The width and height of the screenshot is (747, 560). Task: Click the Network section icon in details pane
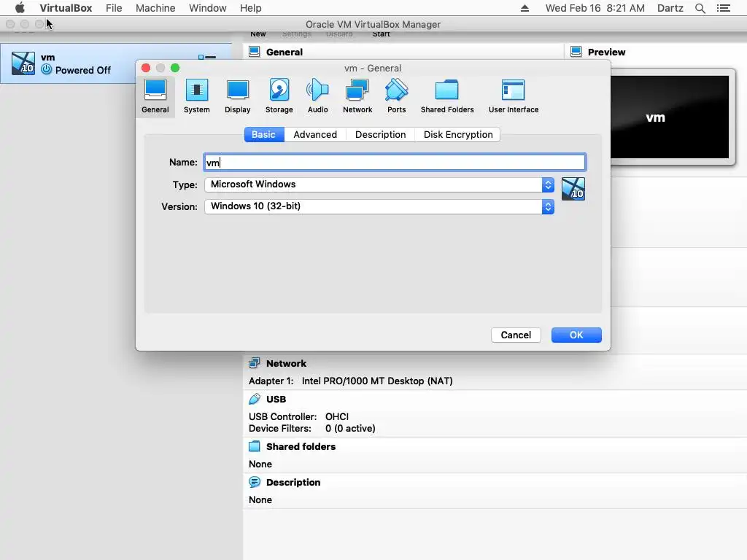coord(255,363)
